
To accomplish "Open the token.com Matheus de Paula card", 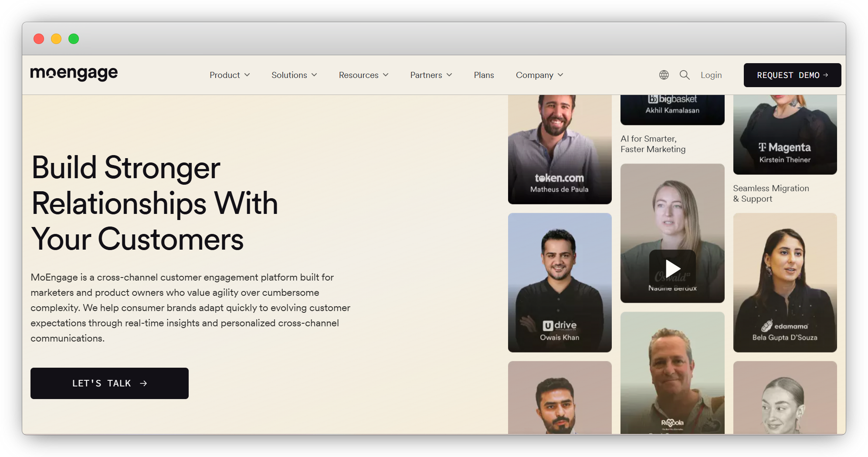I will click(x=560, y=149).
